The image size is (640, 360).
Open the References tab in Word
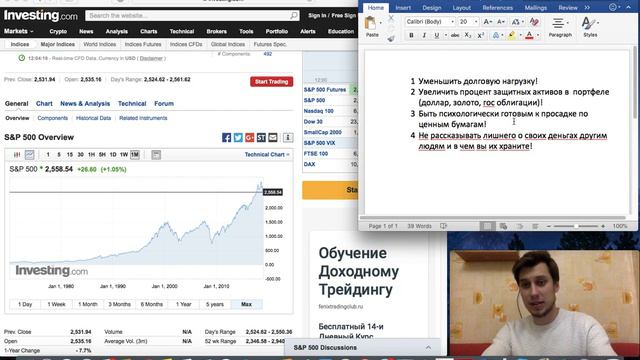(x=498, y=8)
